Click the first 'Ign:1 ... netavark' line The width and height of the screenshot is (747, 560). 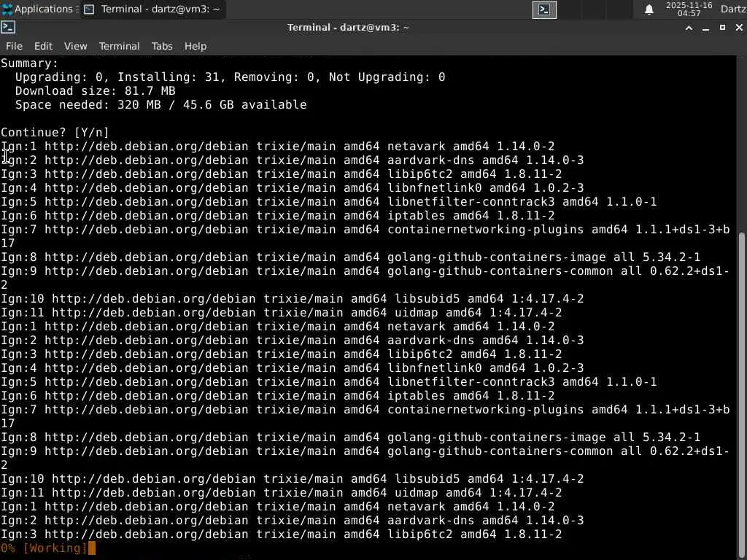(x=278, y=146)
